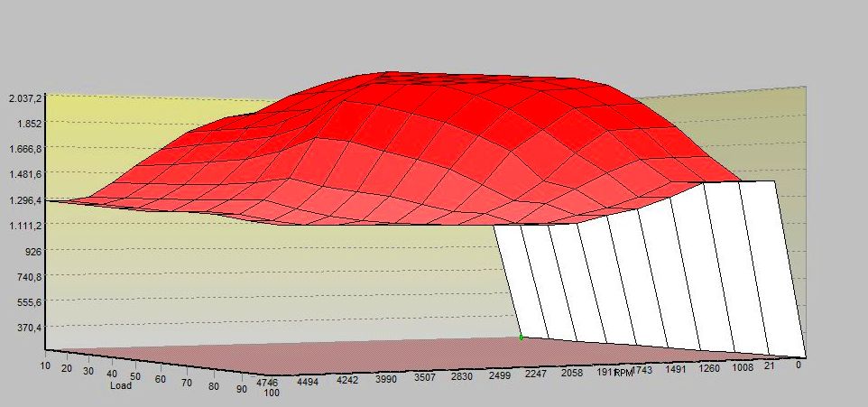This screenshot has height=407, width=868.
Task: Click the 4494 RPM axis label
Action: click(x=308, y=381)
